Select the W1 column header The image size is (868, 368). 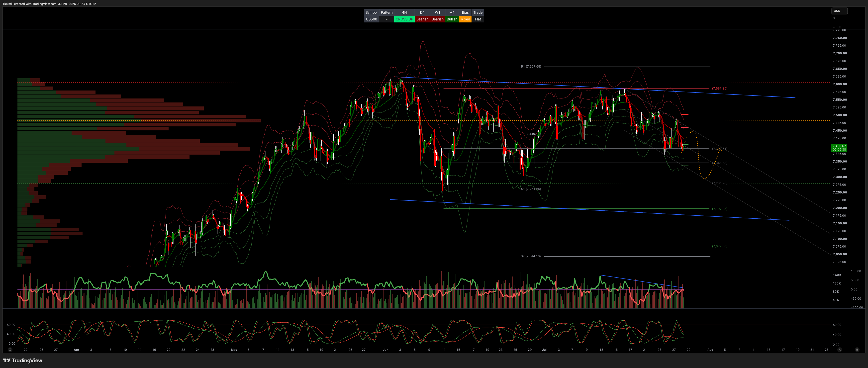click(x=437, y=12)
